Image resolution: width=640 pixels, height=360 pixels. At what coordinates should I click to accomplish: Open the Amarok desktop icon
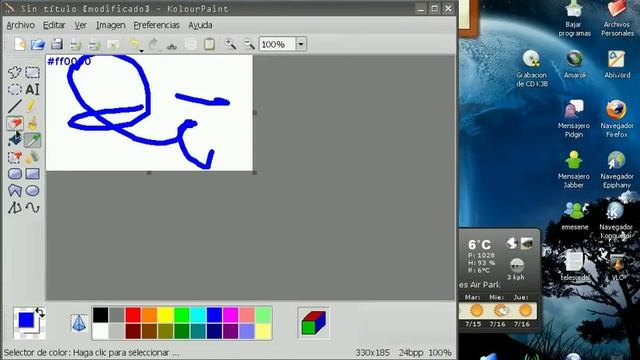[x=575, y=64]
